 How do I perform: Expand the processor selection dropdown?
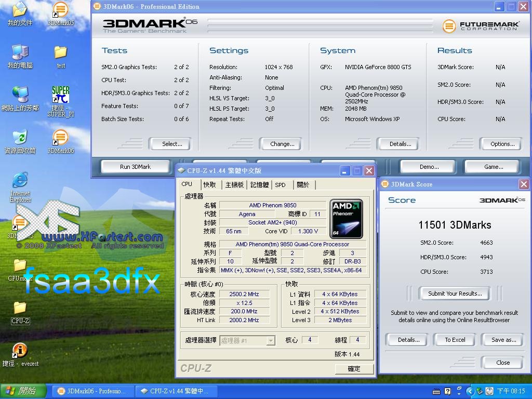coord(270,341)
